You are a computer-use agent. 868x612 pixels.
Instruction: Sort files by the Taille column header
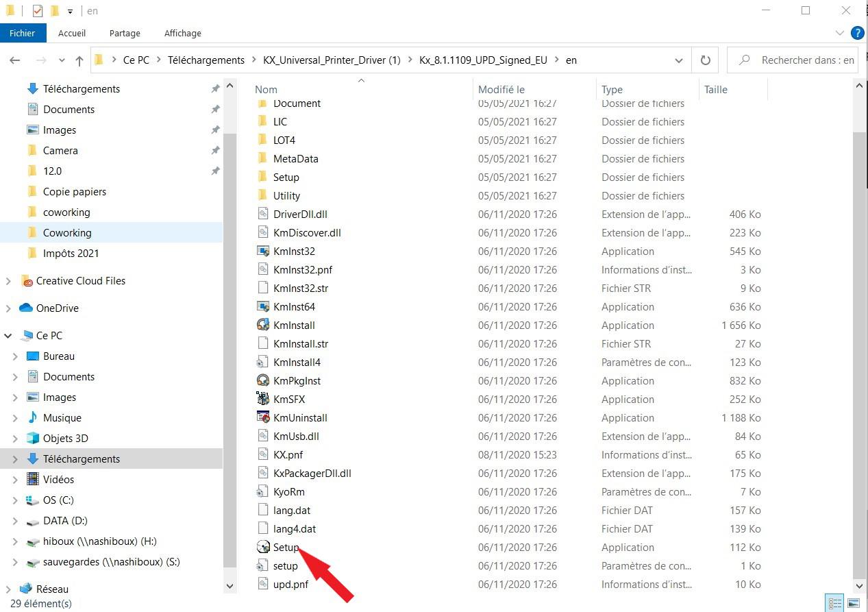point(716,89)
